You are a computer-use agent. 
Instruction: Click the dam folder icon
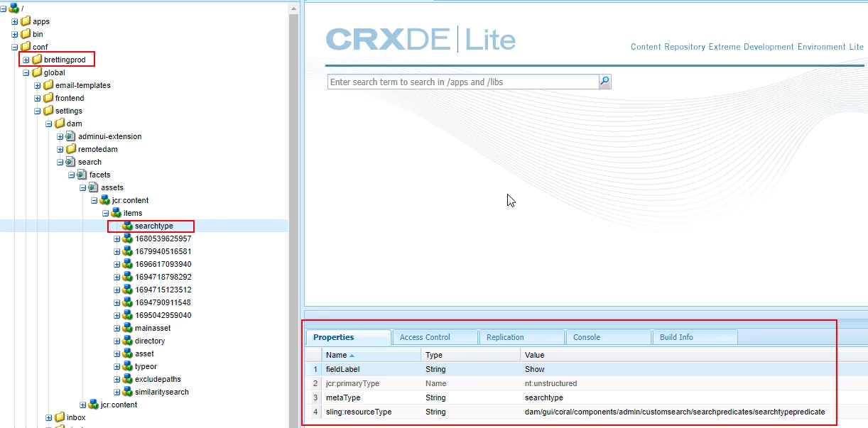(x=60, y=124)
